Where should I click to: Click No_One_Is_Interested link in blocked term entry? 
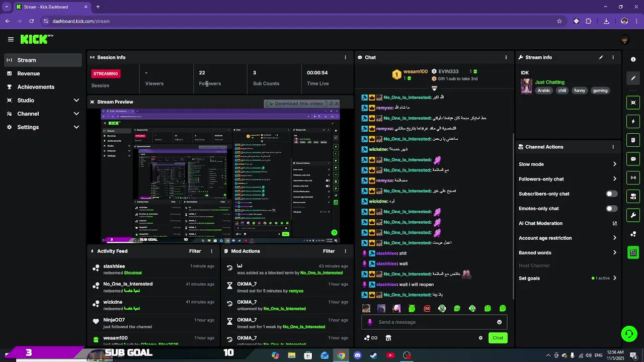click(321, 273)
